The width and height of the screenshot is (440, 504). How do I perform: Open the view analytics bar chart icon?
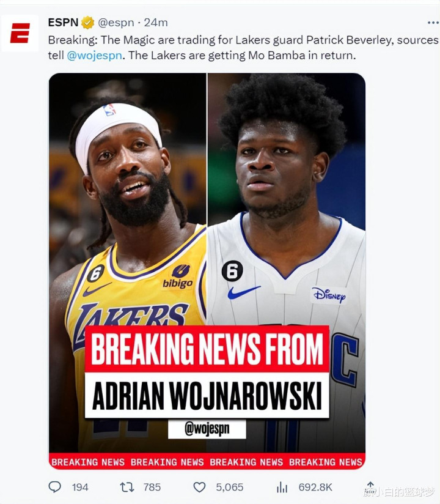pyautogui.click(x=282, y=487)
